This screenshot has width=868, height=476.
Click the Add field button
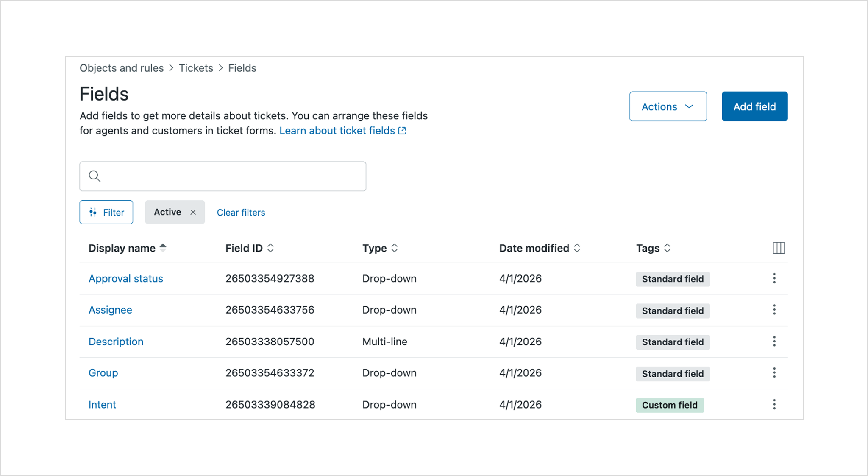point(754,106)
